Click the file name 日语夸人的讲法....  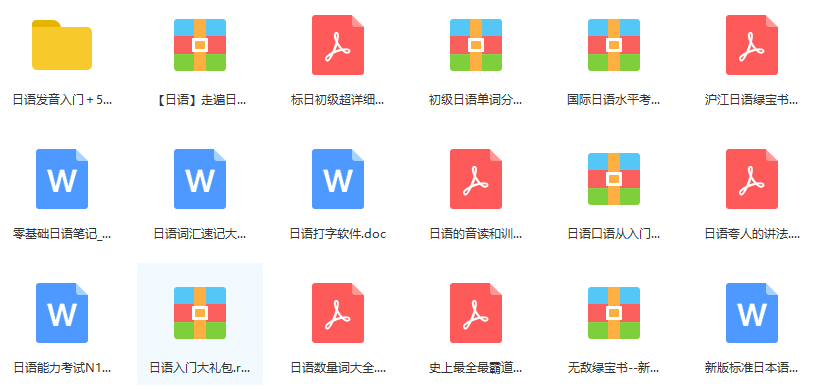tap(752, 233)
